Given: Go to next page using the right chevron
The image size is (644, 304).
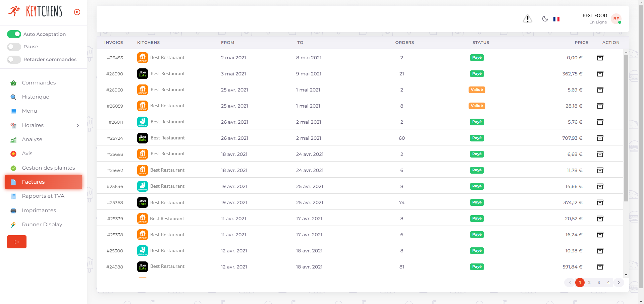Looking at the screenshot, I should 619,283.
